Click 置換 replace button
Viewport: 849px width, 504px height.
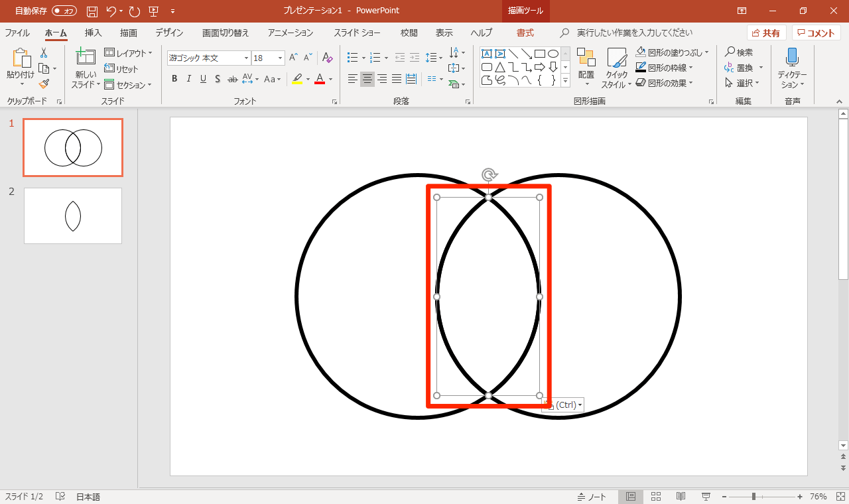[739, 68]
